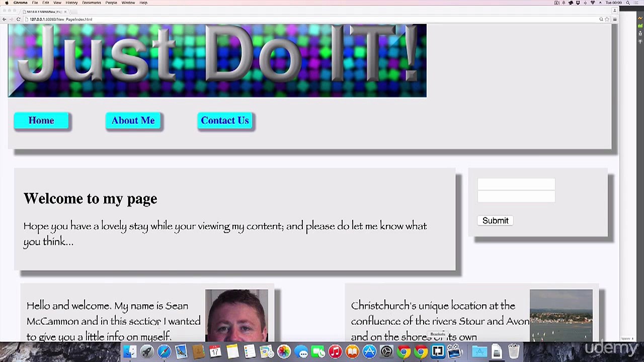Open the Apple menu
This screenshot has width=644, height=362.
7,3
